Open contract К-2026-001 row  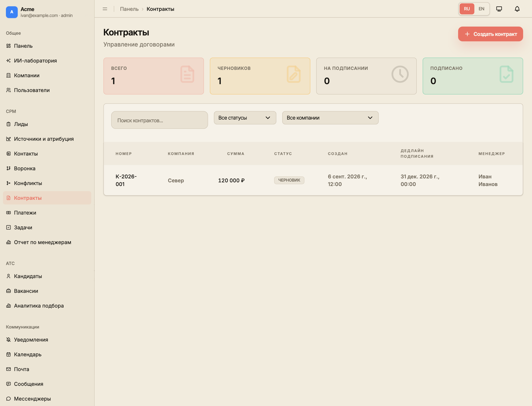point(313,180)
